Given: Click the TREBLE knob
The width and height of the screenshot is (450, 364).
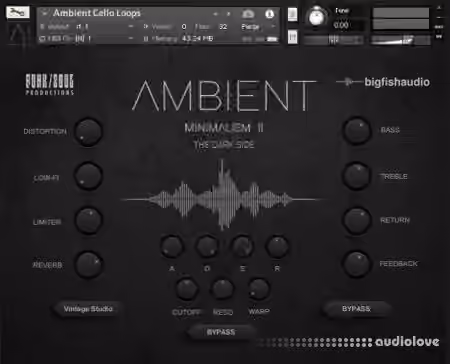Looking at the screenshot, I should 357,175.
